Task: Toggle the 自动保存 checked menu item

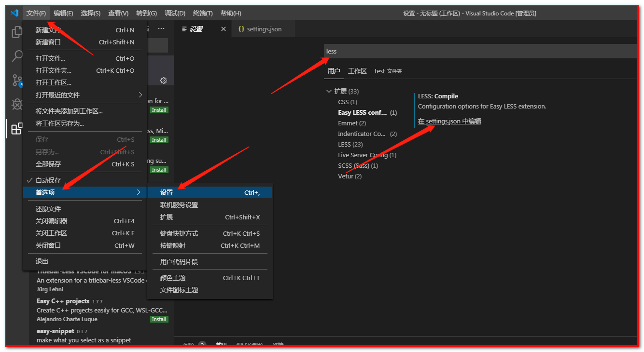Action: click(85, 180)
